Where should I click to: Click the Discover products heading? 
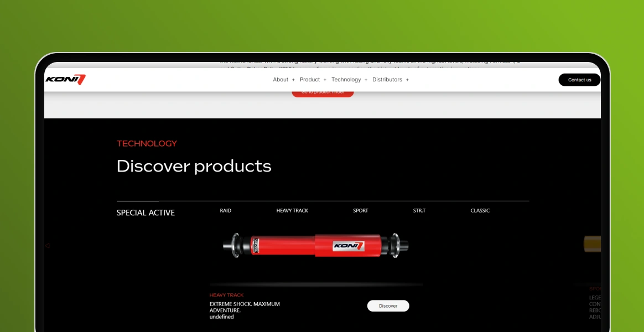pyautogui.click(x=194, y=167)
